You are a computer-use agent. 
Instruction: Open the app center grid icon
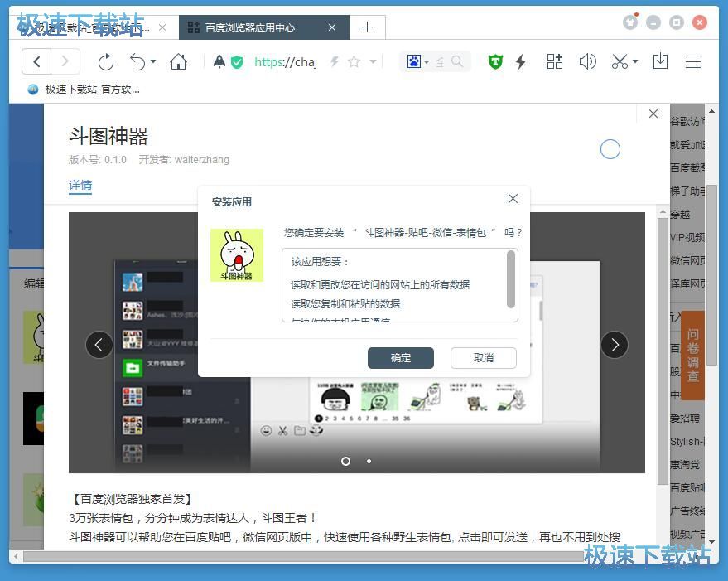pyautogui.click(x=554, y=61)
